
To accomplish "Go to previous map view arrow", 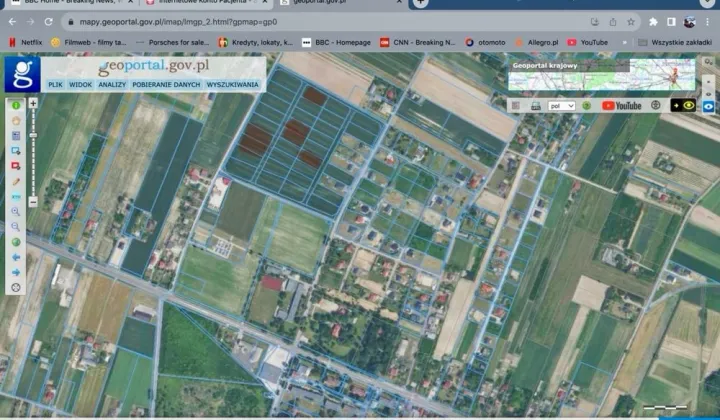I will 16,257.
